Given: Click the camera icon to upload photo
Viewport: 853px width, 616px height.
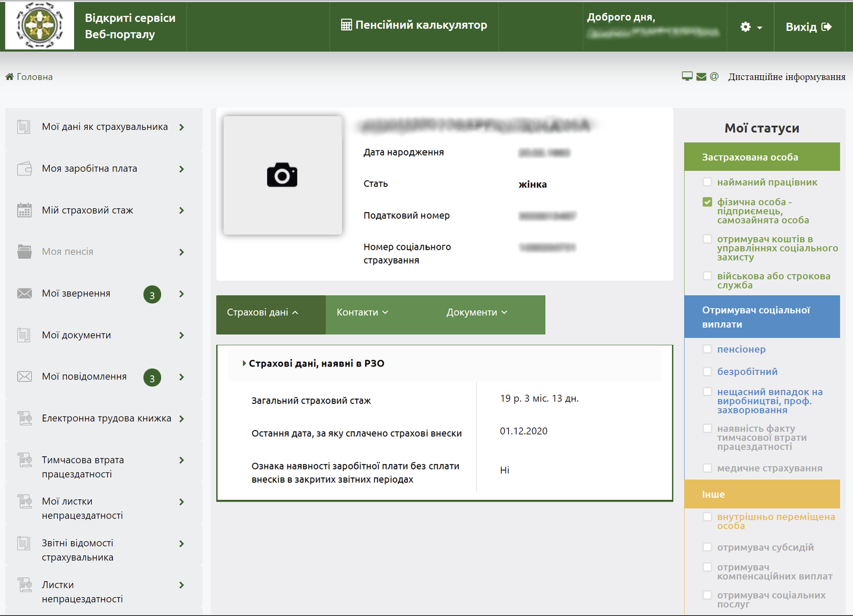Looking at the screenshot, I should [x=282, y=175].
